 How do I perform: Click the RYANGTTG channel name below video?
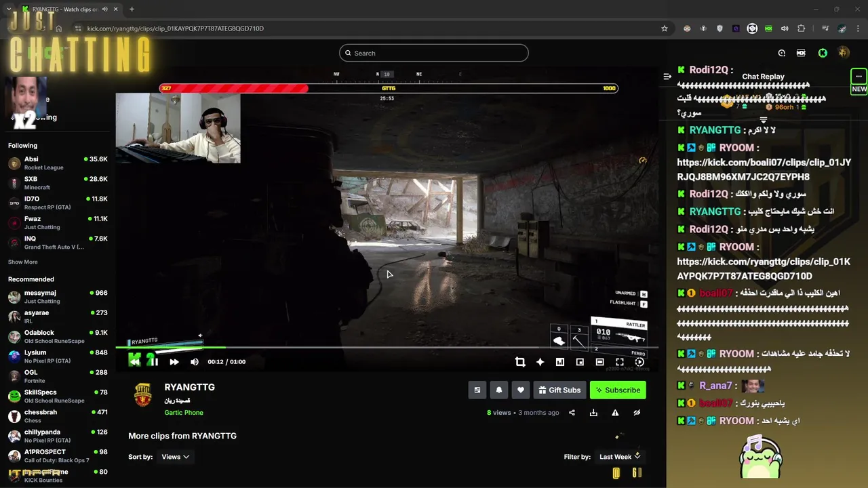189,387
